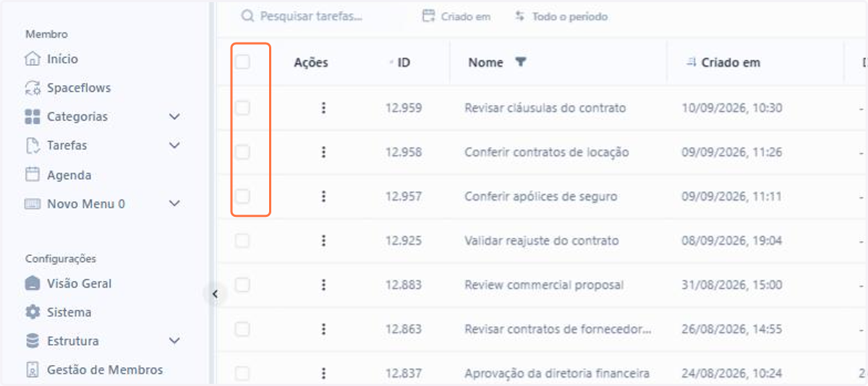The width and height of the screenshot is (868, 386).
Task: Open actions menu for task 12.883
Action: tap(323, 285)
